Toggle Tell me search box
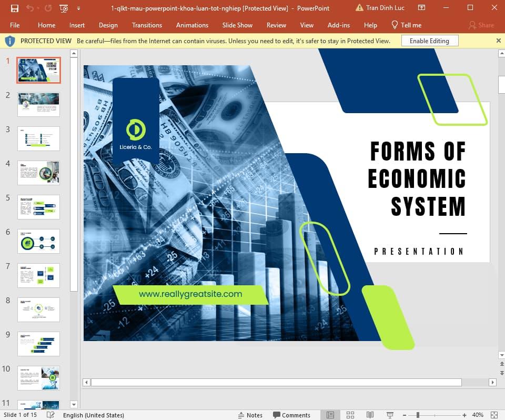The image size is (505, 420). tap(406, 25)
